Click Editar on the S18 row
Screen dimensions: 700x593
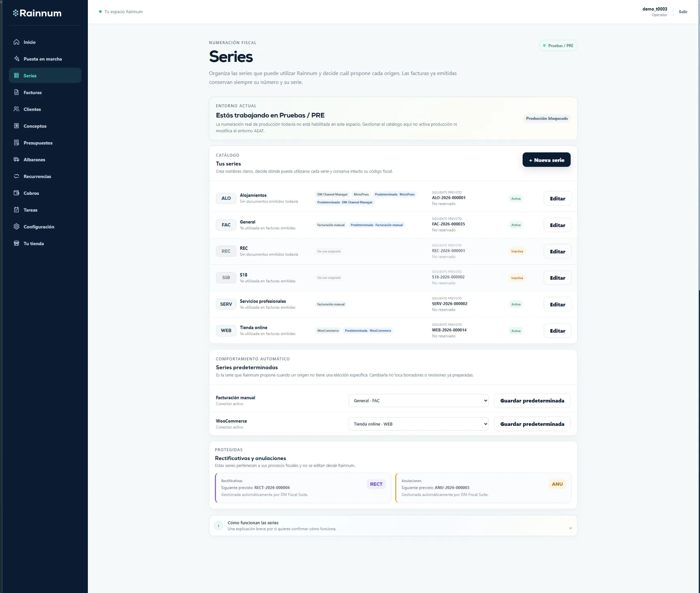[x=557, y=278]
